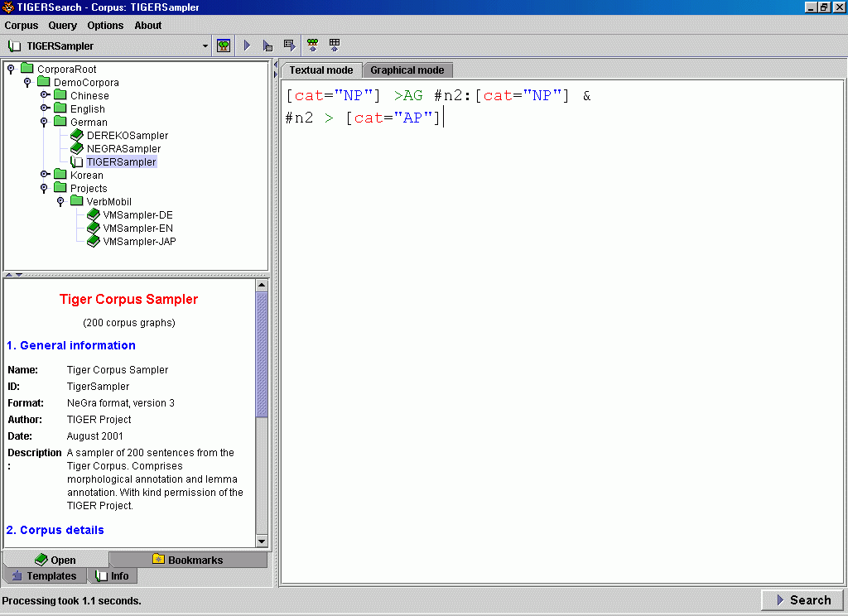The image size is (848, 616).
Task: Switch to Textual mode tab
Action: tap(321, 70)
